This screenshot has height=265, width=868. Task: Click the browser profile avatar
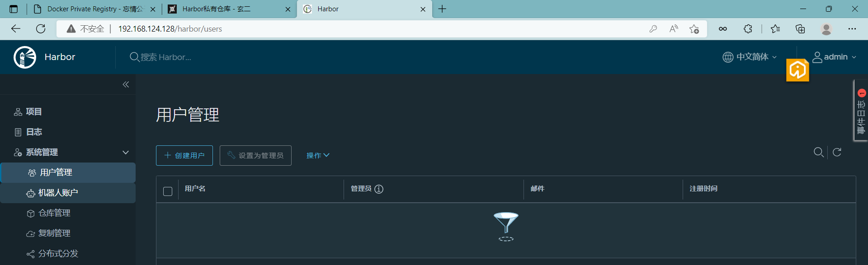(826, 29)
